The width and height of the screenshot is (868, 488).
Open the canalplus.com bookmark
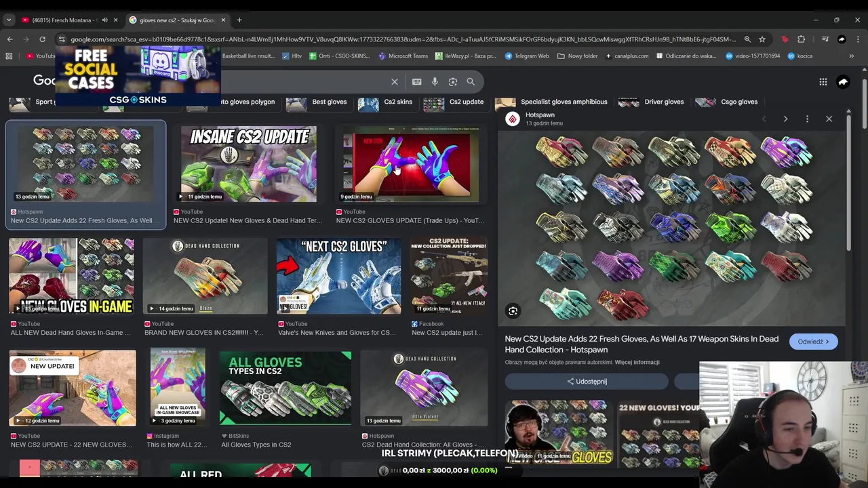coord(627,56)
